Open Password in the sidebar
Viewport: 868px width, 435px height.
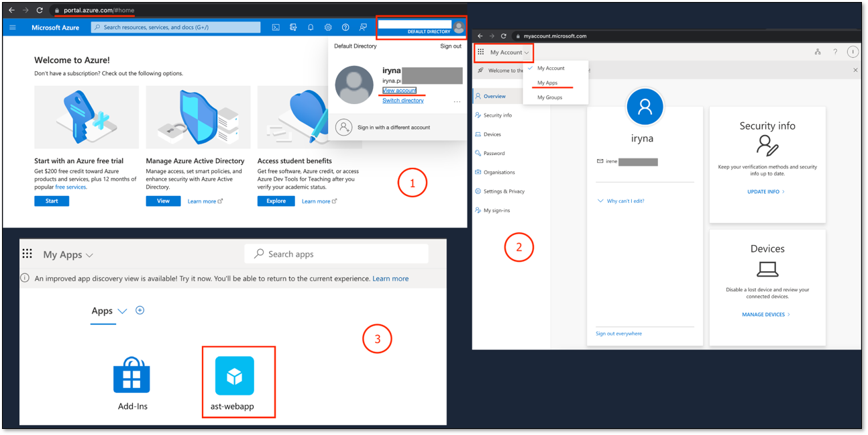490,153
